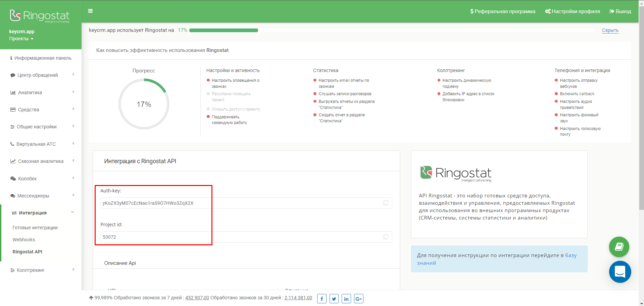Toggle the hamburger sidebar menu icon
This screenshot has height=306, width=644.
point(90,11)
